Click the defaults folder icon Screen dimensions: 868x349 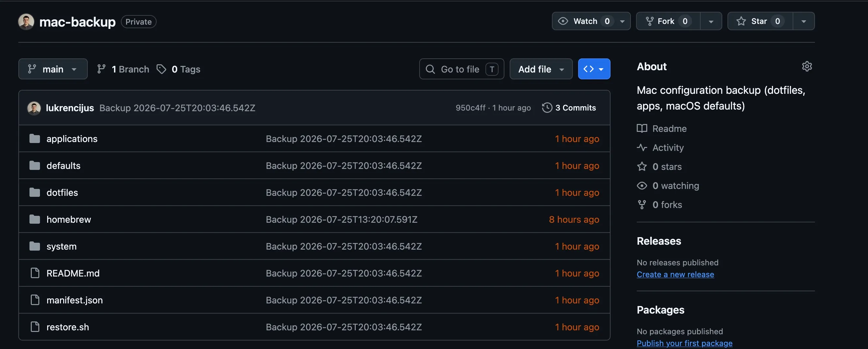coord(34,166)
